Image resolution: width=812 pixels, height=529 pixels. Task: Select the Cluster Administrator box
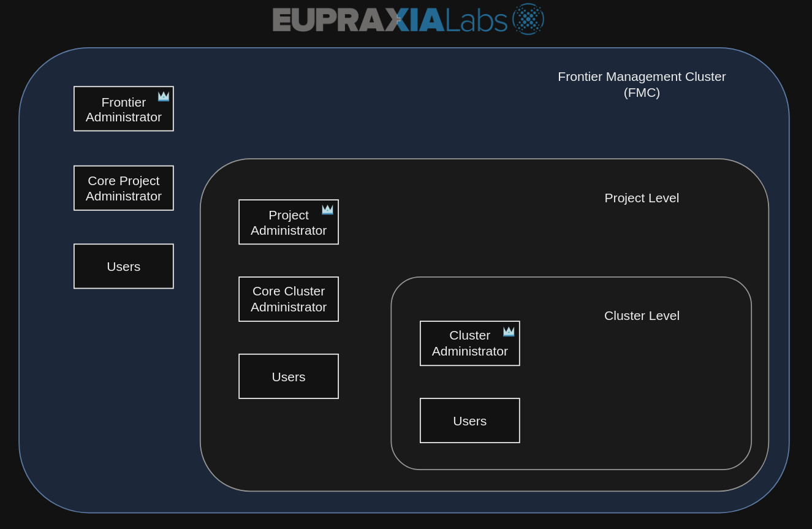click(x=470, y=343)
